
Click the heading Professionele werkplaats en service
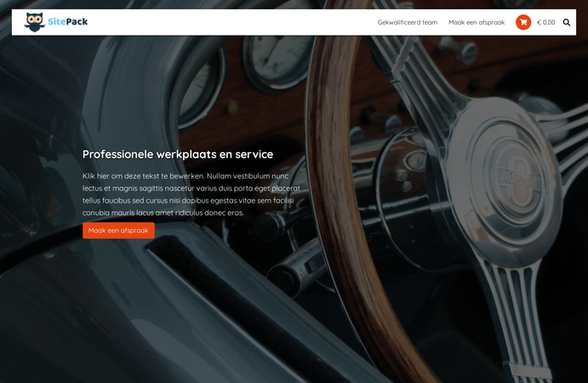point(178,154)
